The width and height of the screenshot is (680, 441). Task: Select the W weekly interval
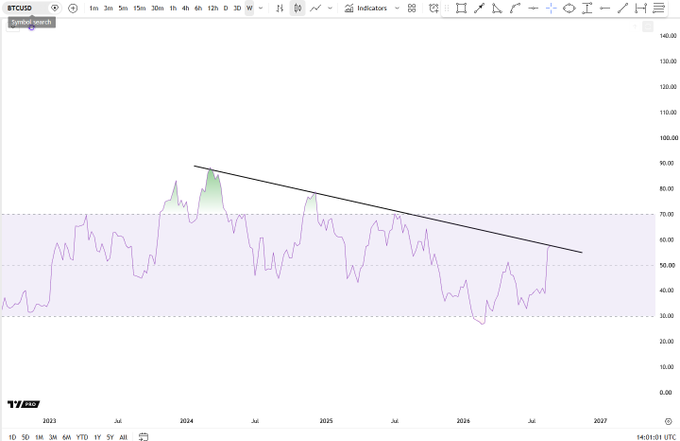pos(249,8)
